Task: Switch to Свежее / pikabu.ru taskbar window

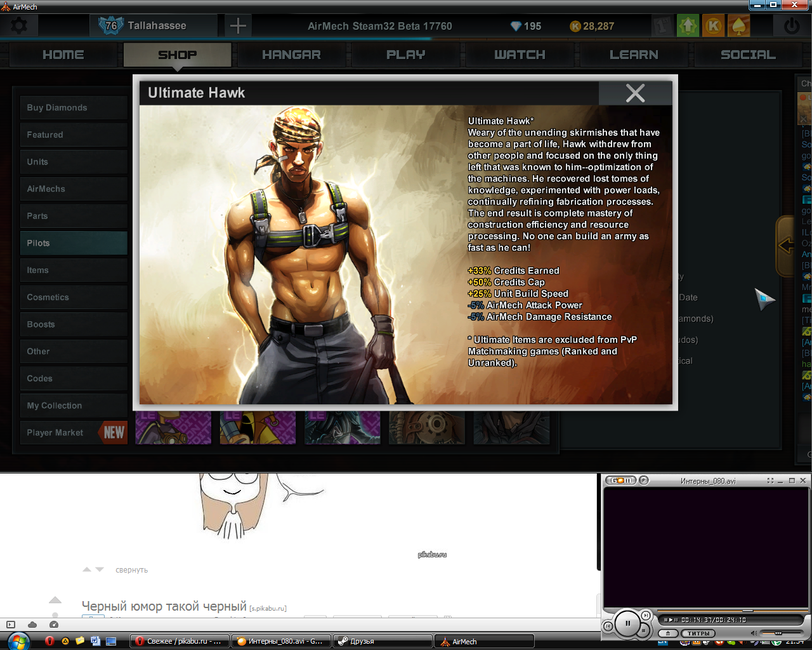Action: tap(180, 641)
